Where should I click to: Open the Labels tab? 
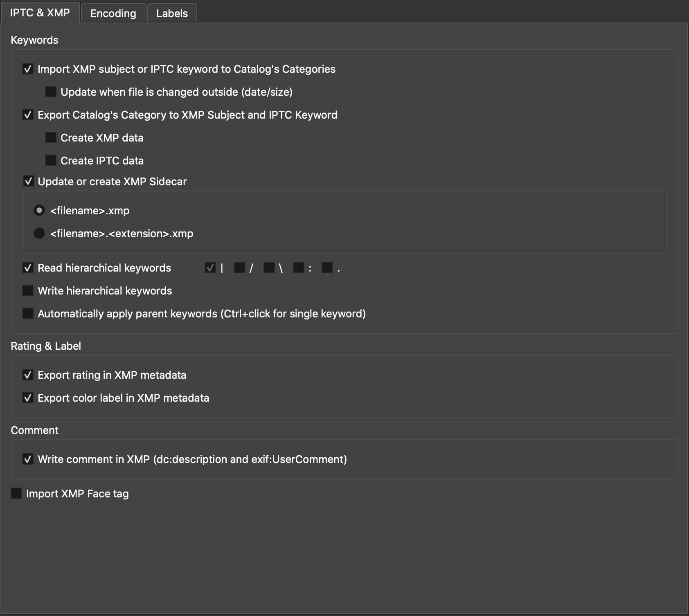[172, 13]
